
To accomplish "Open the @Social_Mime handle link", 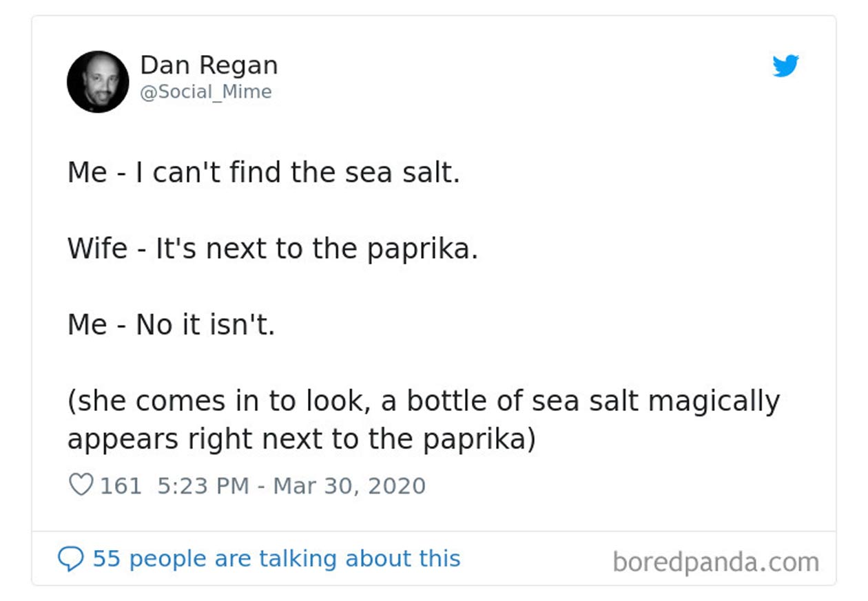I will [x=205, y=92].
